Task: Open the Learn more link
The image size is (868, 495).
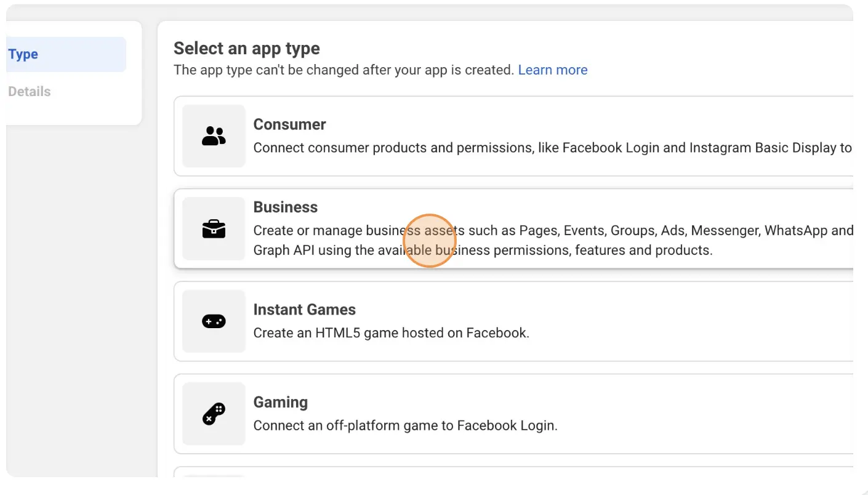Action: pos(553,70)
